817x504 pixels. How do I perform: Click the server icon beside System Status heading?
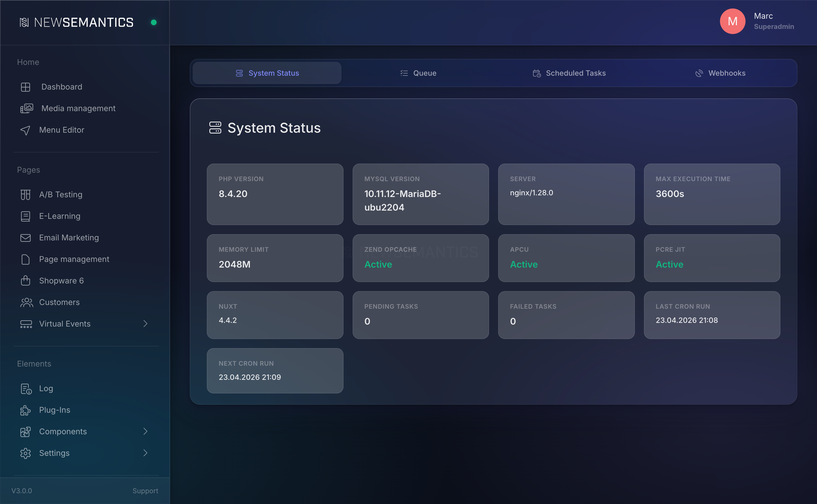[215, 128]
